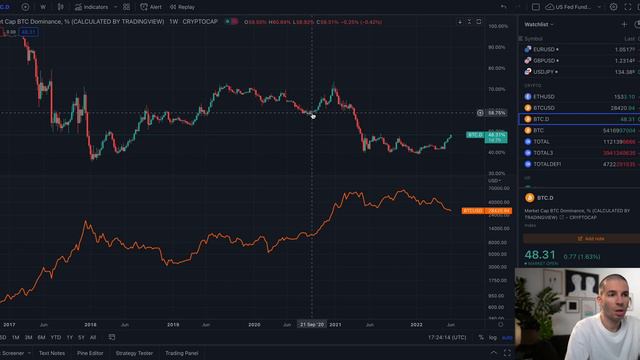Select BTCUSD in the watchlist

(x=580, y=108)
